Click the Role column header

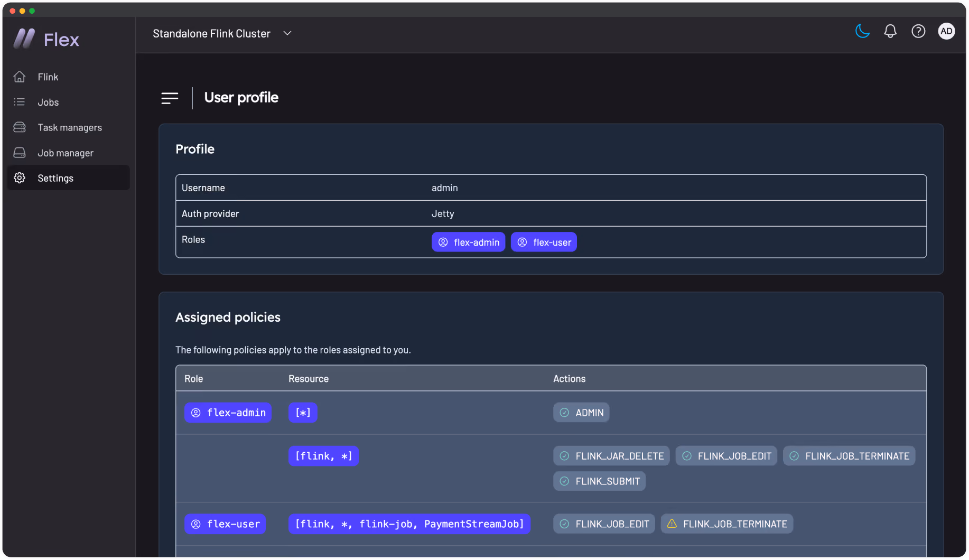(x=194, y=379)
